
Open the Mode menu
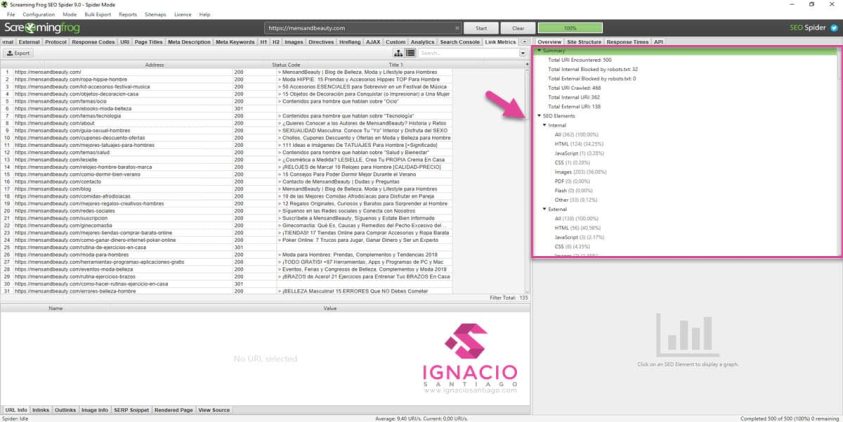click(69, 15)
